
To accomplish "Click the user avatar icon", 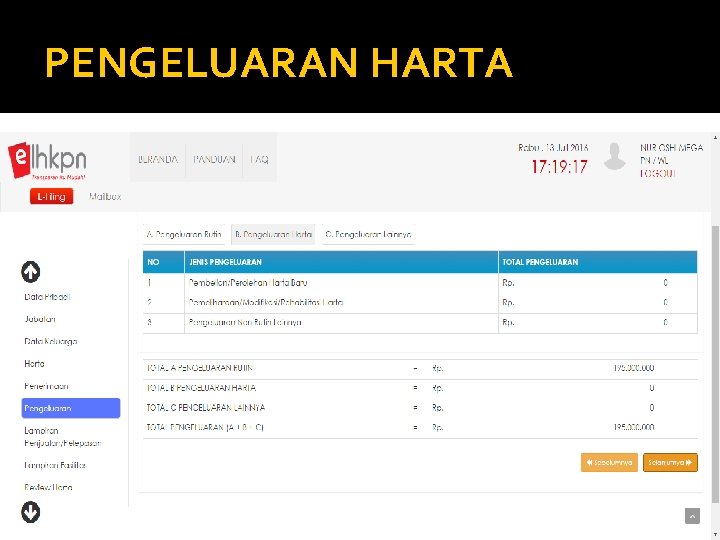I will coord(615,157).
